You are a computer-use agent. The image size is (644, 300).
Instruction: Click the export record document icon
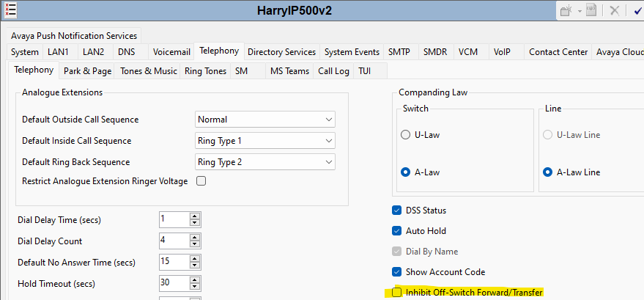(591, 10)
